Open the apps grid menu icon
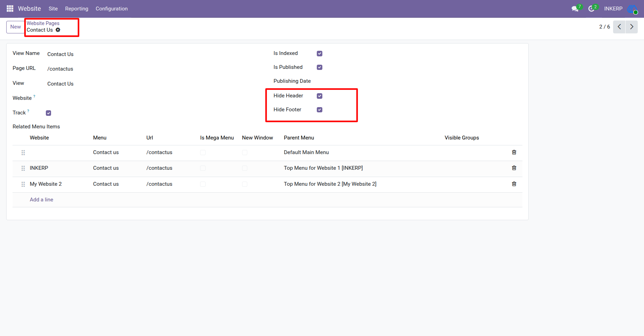 click(10, 8)
